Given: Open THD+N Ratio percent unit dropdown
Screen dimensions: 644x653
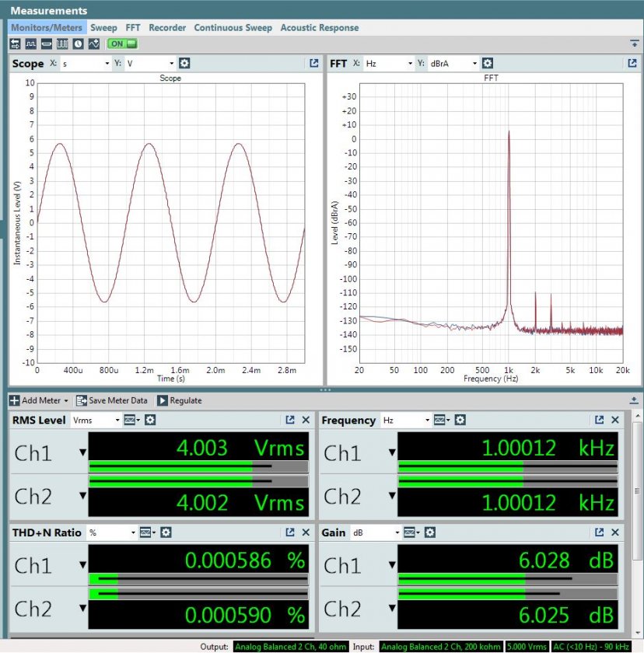Looking at the screenshot, I should click(112, 533).
